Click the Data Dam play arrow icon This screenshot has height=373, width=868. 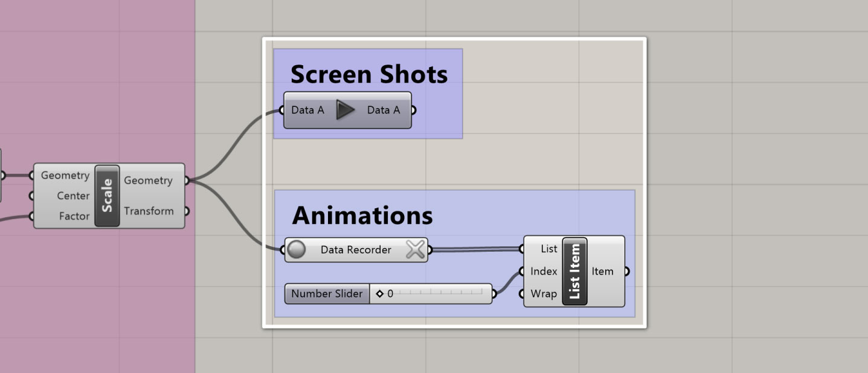[346, 110]
